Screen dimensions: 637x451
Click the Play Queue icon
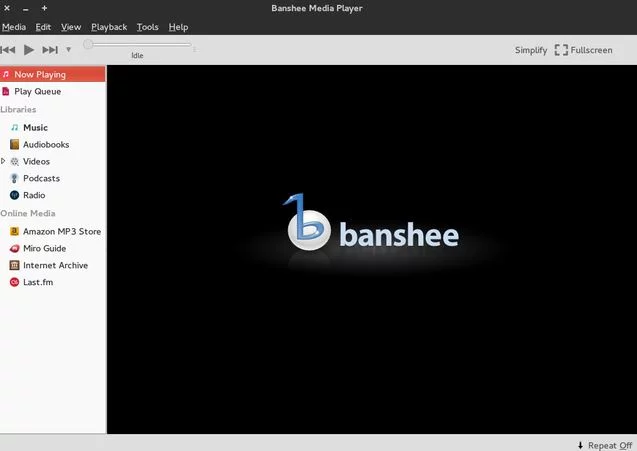click(x=6, y=91)
